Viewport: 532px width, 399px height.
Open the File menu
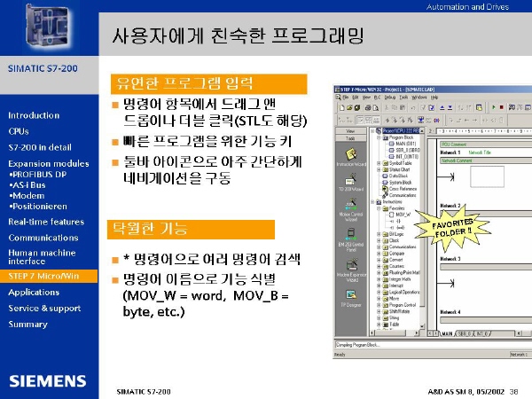point(346,98)
